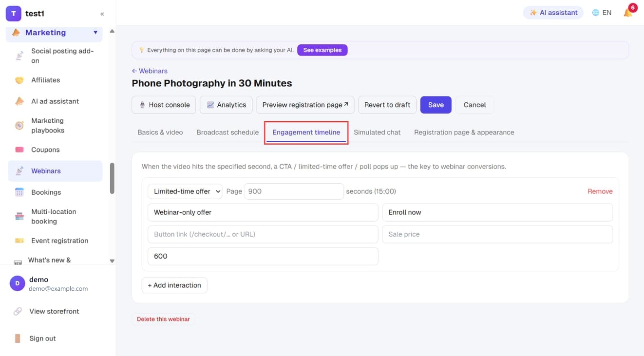Click the Button link input field
Viewport: 644px width, 356px height.
click(x=263, y=234)
